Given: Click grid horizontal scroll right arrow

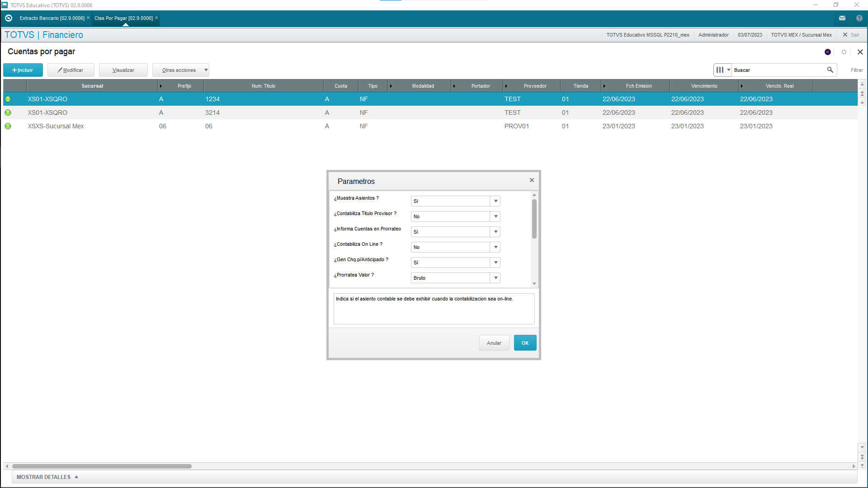Looking at the screenshot, I should 854,466.
